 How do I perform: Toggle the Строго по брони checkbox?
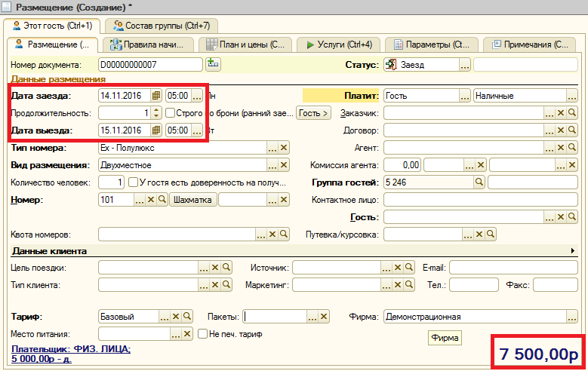point(171,113)
